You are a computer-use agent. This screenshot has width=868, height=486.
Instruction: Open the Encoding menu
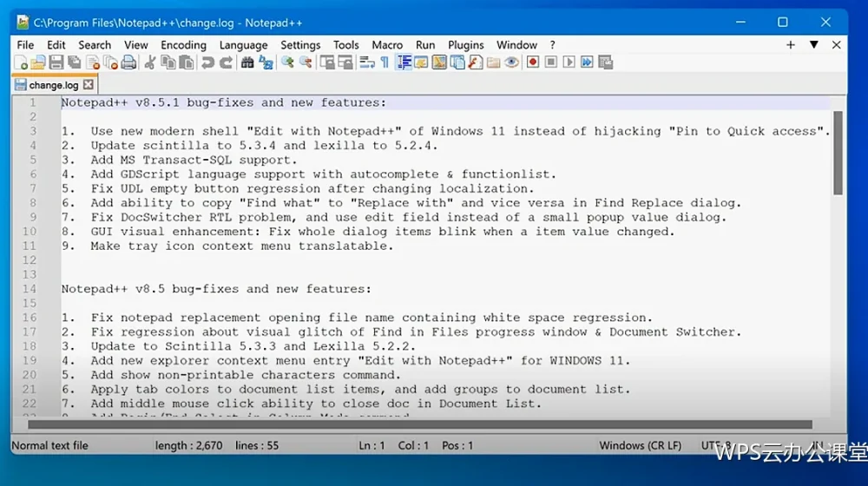(x=183, y=45)
